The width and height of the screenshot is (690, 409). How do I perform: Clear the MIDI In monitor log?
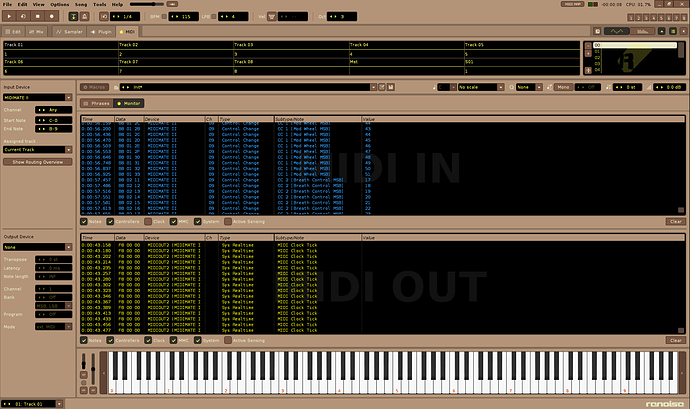(675, 221)
